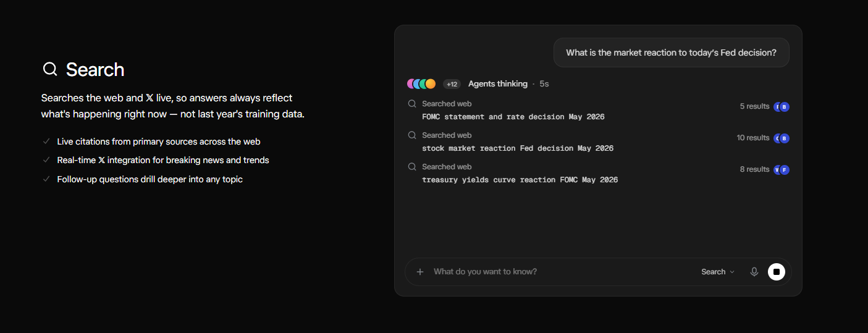Screen dimensions: 868x333
Task: Click the "Search" section heading text
Action: pyautogui.click(x=95, y=69)
